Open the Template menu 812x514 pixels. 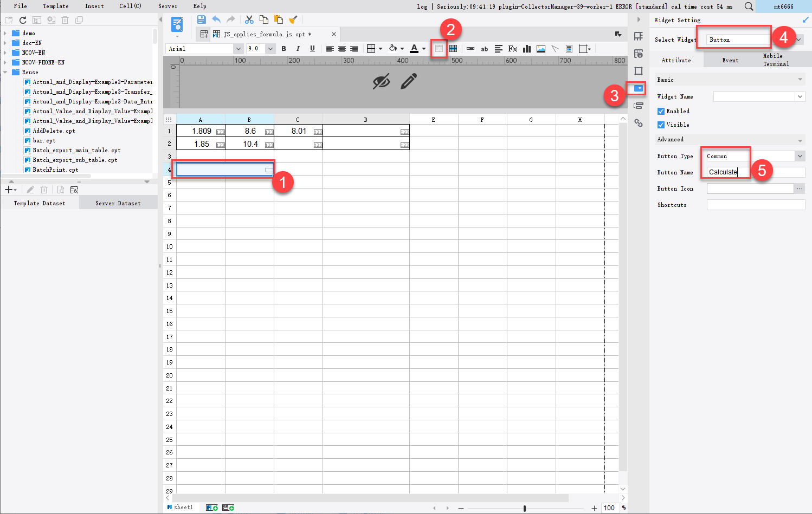(55, 6)
